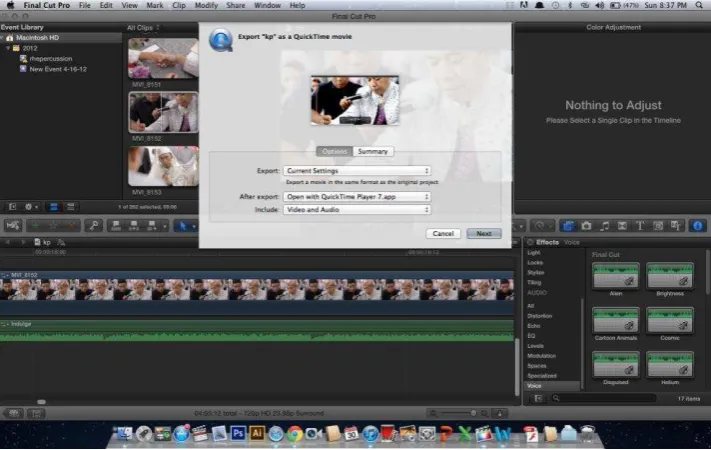This screenshot has width=711, height=450.
Task: Click the Connect clip edit button
Action: coord(116,225)
